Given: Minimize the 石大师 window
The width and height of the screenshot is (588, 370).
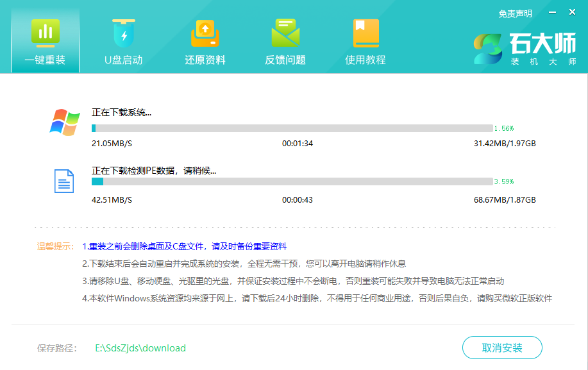Looking at the screenshot, I should tap(551, 11).
